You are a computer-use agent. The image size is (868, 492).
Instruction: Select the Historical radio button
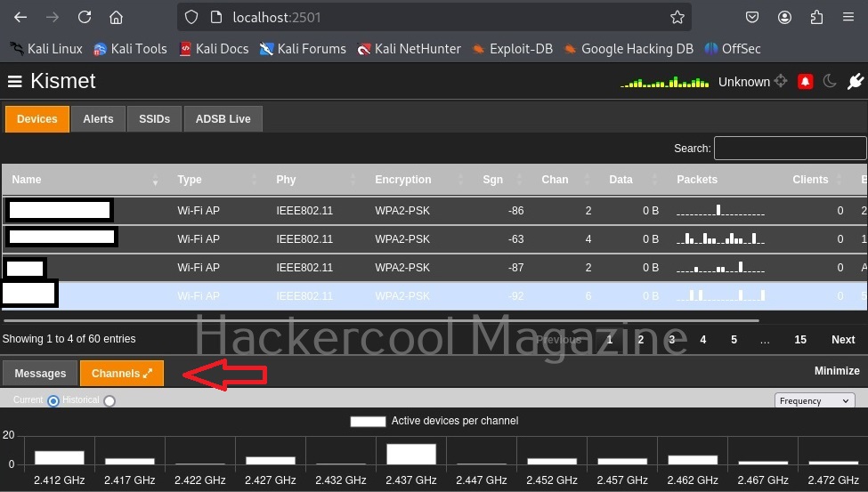coord(110,400)
